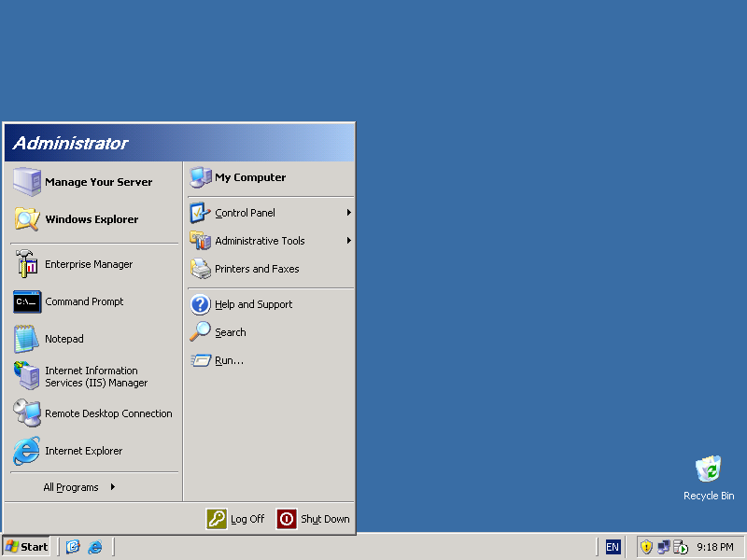The width and height of the screenshot is (747, 560).
Task: Choose the Search label
Action: pos(230,332)
